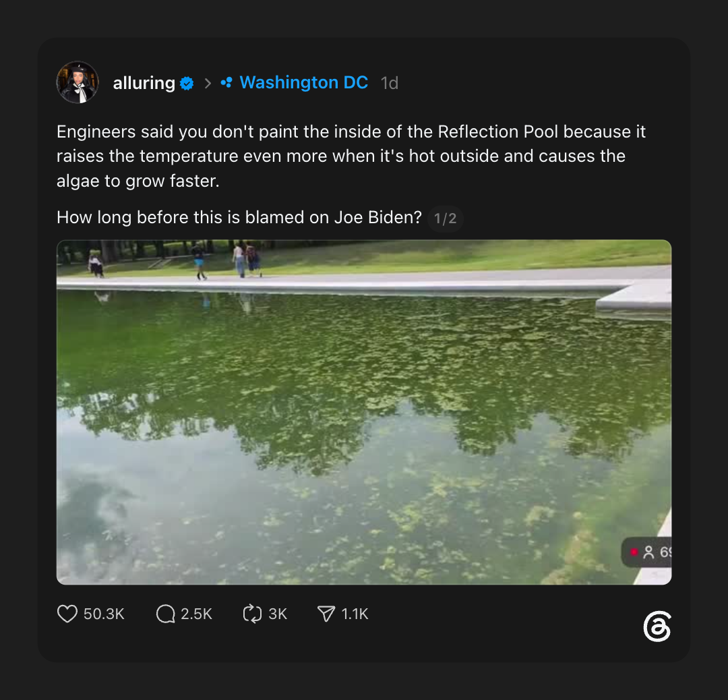Open the Threads logo icon
728x700 pixels.
click(x=657, y=626)
